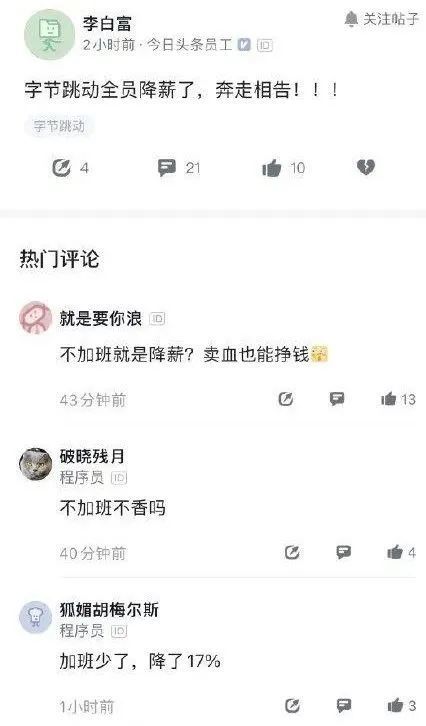Share 狐媚胡梅尔斯's comment
Image resolution: width=426 pixels, height=726 pixels.
click(x=292, y=706)
